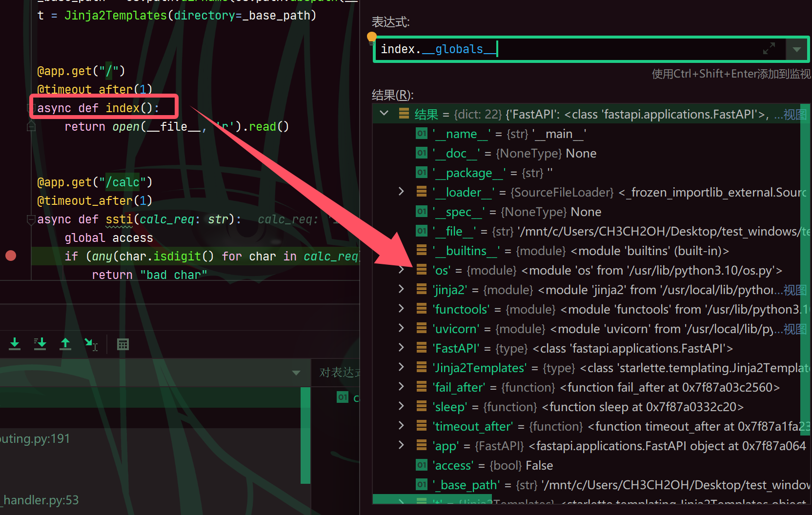Expand the '__loader__' entry
The width and height of the screenshot is (812, 515).
point(401,192)
